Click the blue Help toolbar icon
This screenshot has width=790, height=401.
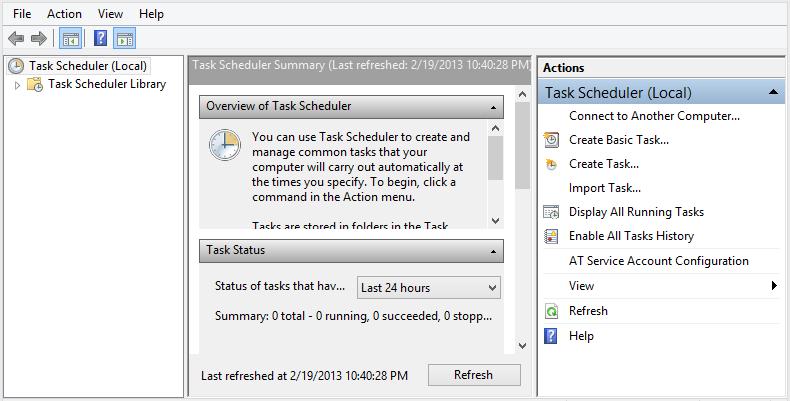point(100,39)
